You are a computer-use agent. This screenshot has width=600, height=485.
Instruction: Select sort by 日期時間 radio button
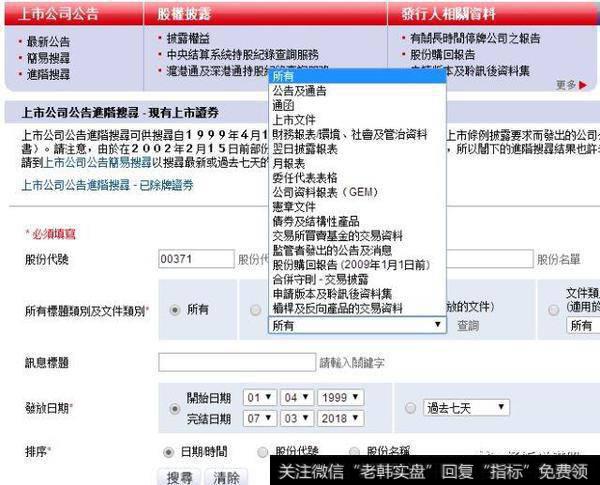click(x=168, y=452)
